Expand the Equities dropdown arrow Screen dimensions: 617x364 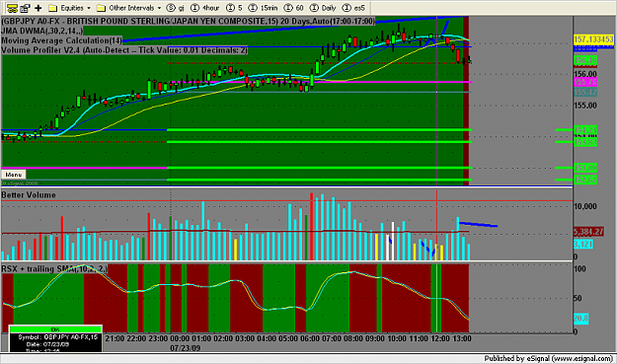[x=89, y=8]
